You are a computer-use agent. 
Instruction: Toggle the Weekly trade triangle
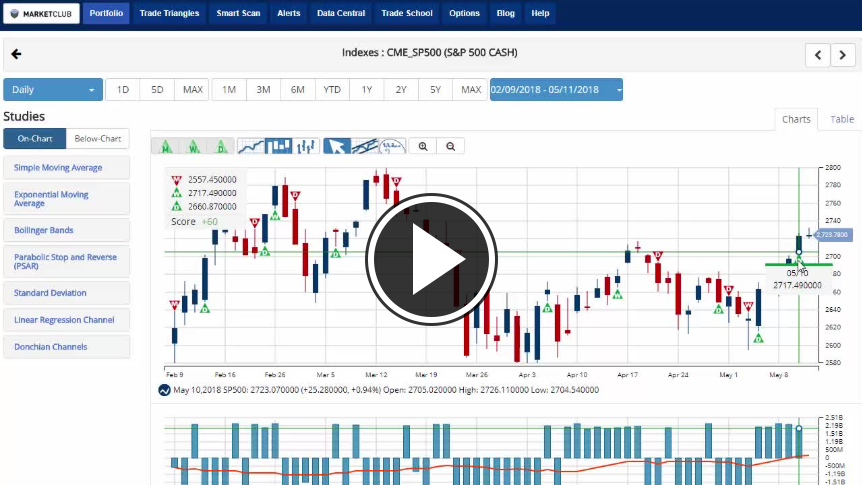pos(194,146)
